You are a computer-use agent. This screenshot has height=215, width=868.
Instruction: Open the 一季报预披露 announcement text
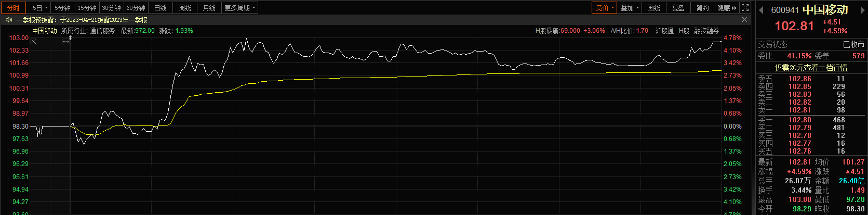pos(82,20)
